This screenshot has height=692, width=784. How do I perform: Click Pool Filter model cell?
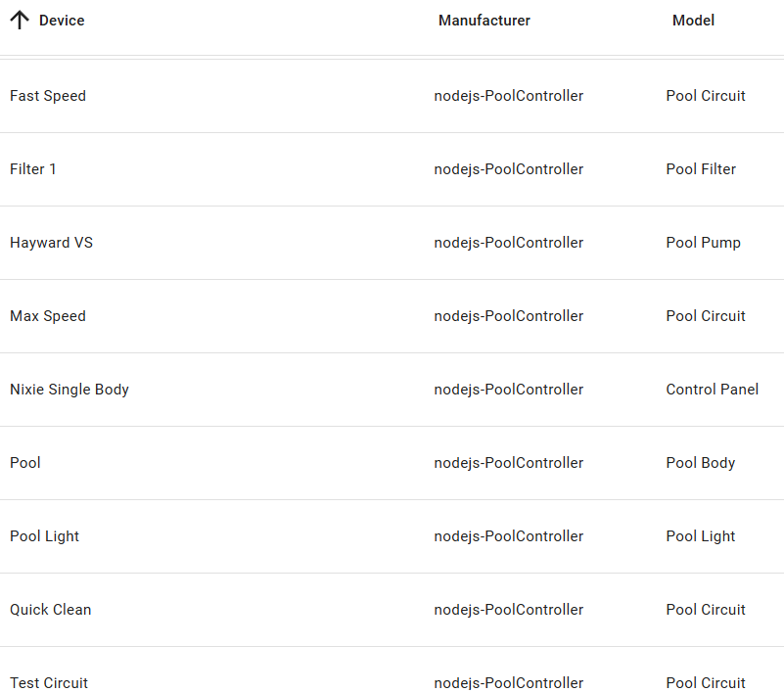click(701, 169)
